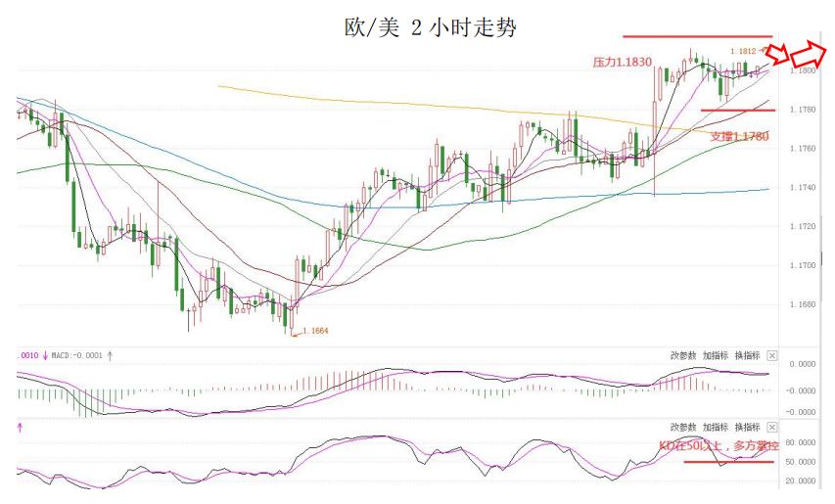Click the red hollow right-pointing arrow
Viewport: 835px width, 504px height.
(x=809, y=54)
